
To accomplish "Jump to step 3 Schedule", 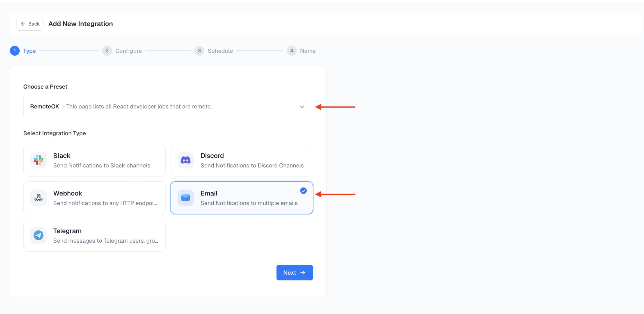I will coord(214,51).
